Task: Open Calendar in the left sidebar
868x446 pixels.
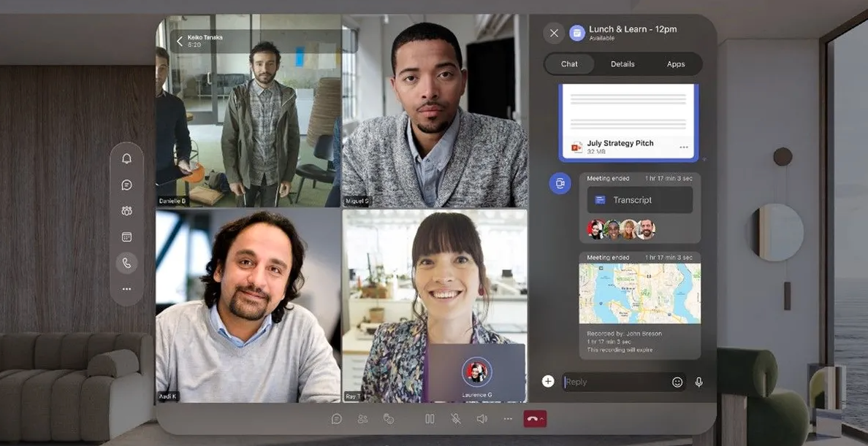Action: point(126,237)
